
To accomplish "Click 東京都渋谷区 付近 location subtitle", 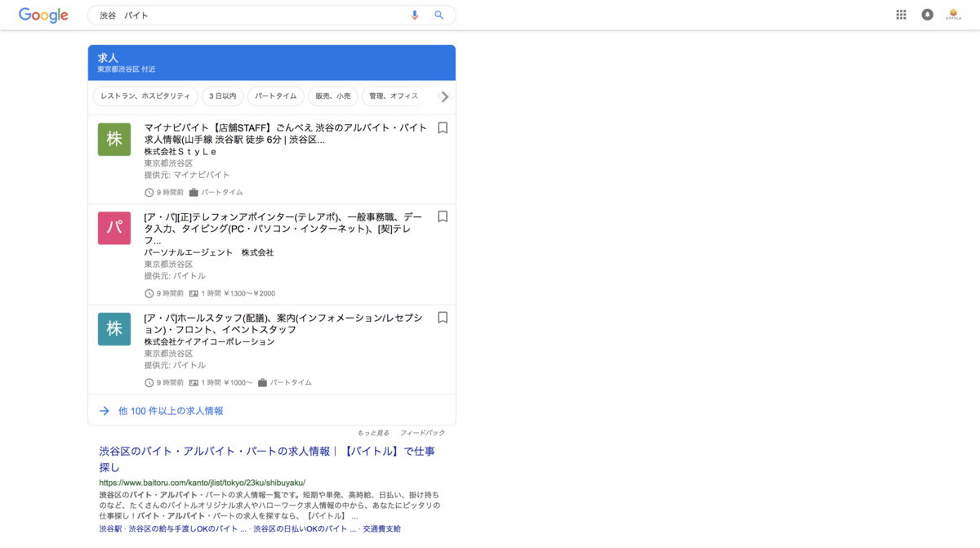I will (x=127, y=69).
